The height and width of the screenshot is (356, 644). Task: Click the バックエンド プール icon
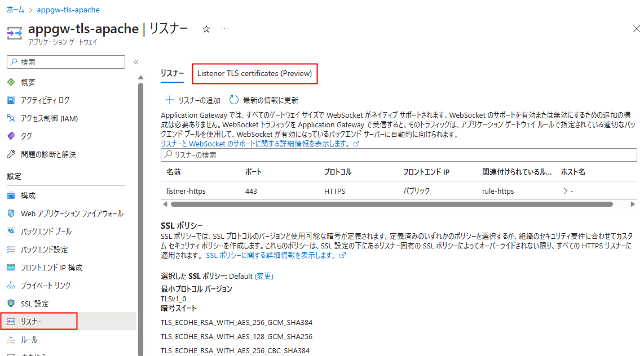(11, 232)
